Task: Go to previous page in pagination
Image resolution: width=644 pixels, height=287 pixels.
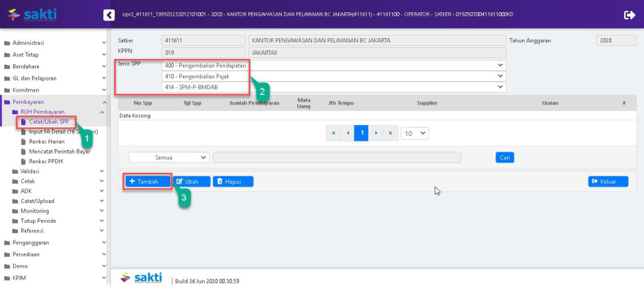Action: [348, 133]
